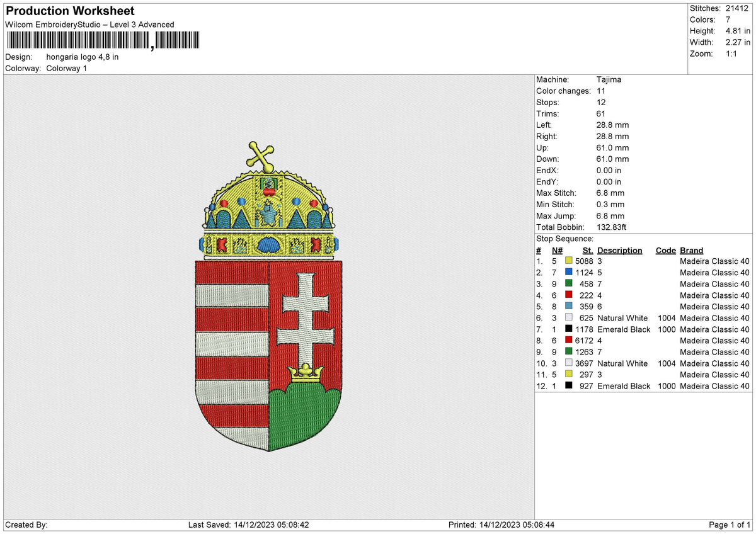Viewport: 756px width, 534px height.
Task: Select the red swatch with 222 stitches
Action: coord(569,295)
